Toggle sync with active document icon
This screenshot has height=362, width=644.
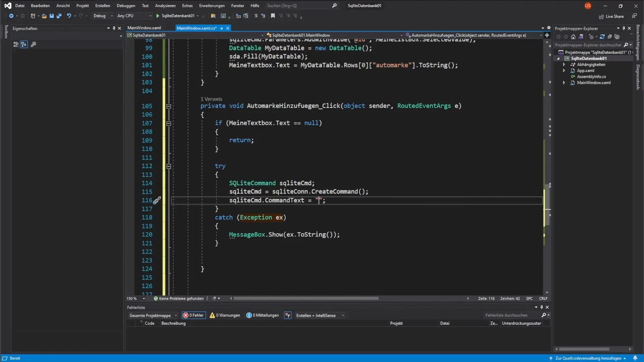pyautogui.click(x=602, y=37)
